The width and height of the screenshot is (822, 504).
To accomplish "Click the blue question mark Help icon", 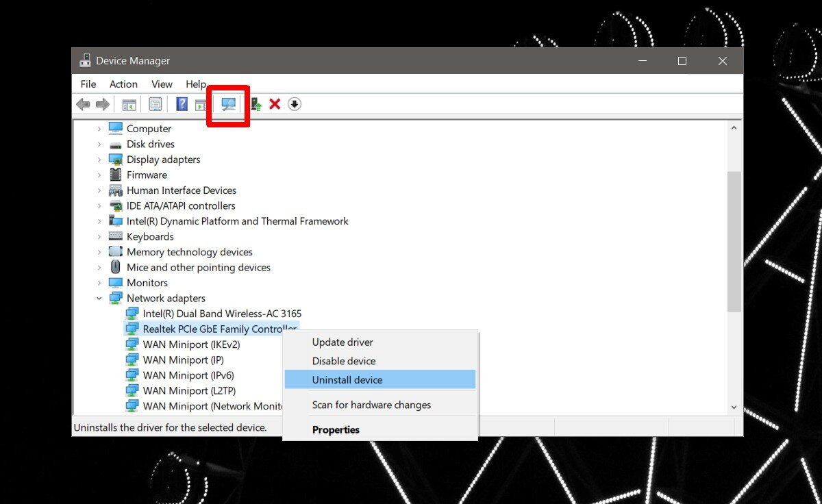I will (182, 104).
